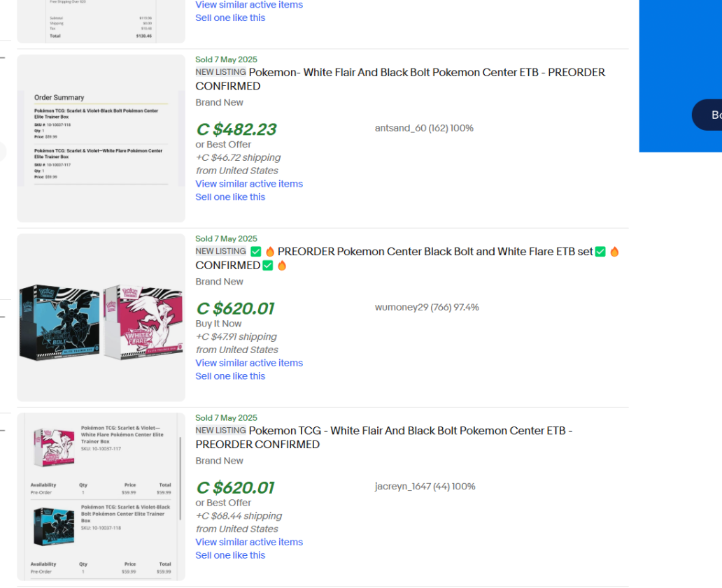The height and width of the screenshot is (588, 722).
Task: Select the C $482.23 price
Action: [236, 129]
